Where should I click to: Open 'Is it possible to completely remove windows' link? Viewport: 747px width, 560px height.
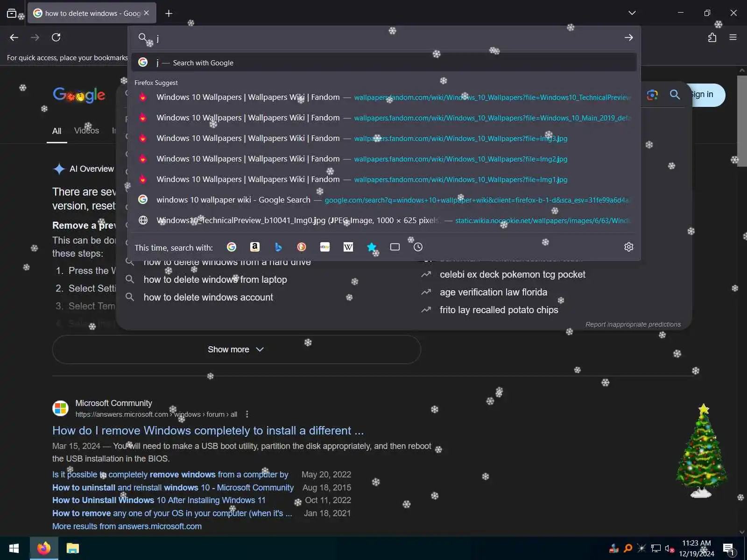pyautogui.click(x=170, y=475)
